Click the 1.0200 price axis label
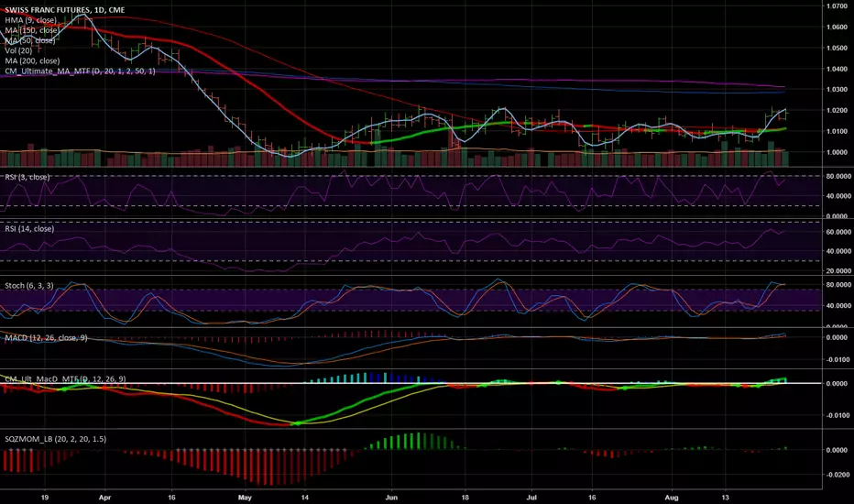 coord(837,111)
